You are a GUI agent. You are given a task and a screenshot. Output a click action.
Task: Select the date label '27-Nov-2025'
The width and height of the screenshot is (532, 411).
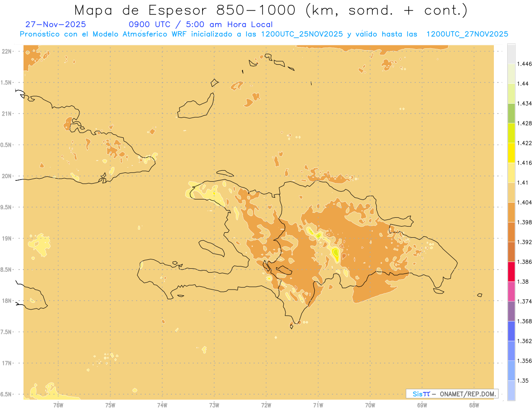coord(56,24)
